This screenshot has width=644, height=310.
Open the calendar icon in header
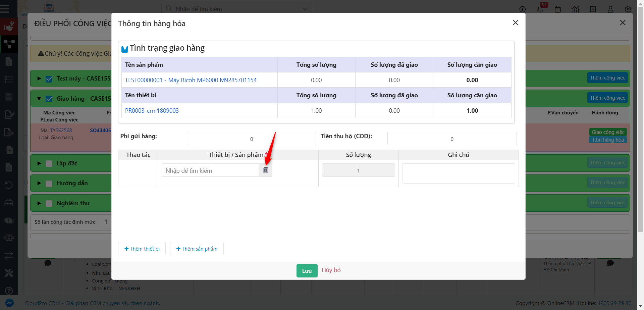point(558,9)
